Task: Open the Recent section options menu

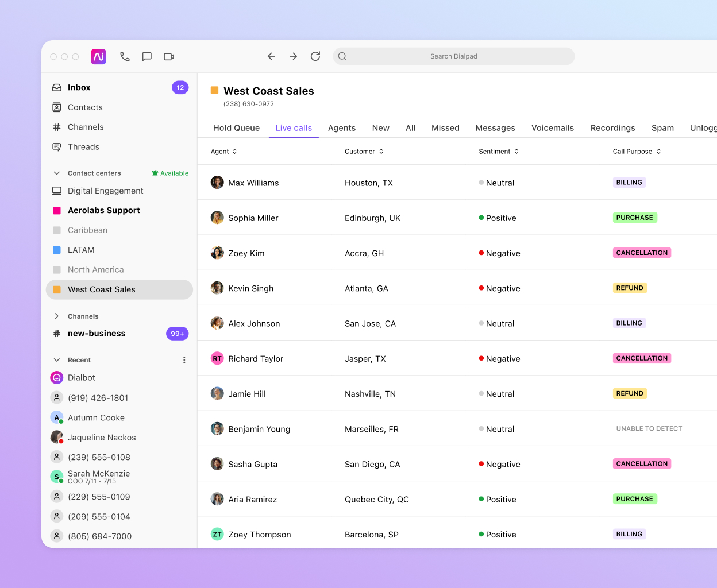Action: pos(184,359)
